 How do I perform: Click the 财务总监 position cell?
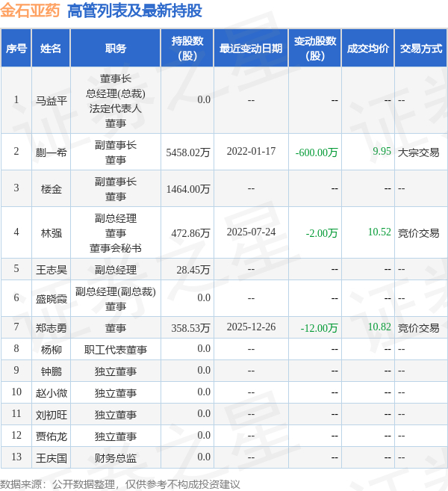pos(116,458)
